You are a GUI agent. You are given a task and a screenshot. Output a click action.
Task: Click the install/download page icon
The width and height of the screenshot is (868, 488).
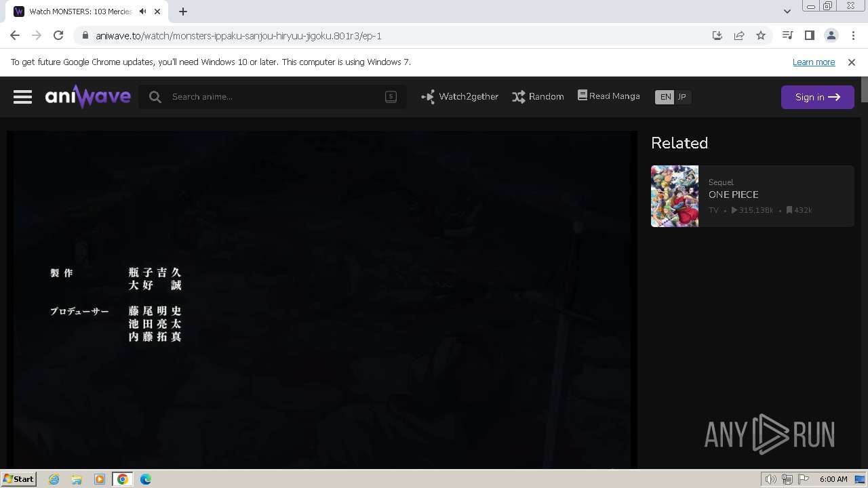point(717,35)
